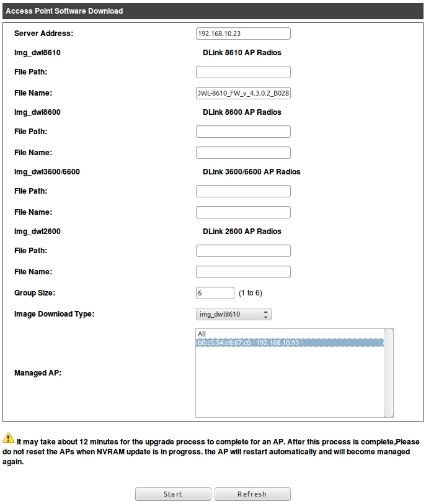Click the File Path field under Img_dwl3600/6600
This screenshot has height=504, width=426.
point(243,191)
